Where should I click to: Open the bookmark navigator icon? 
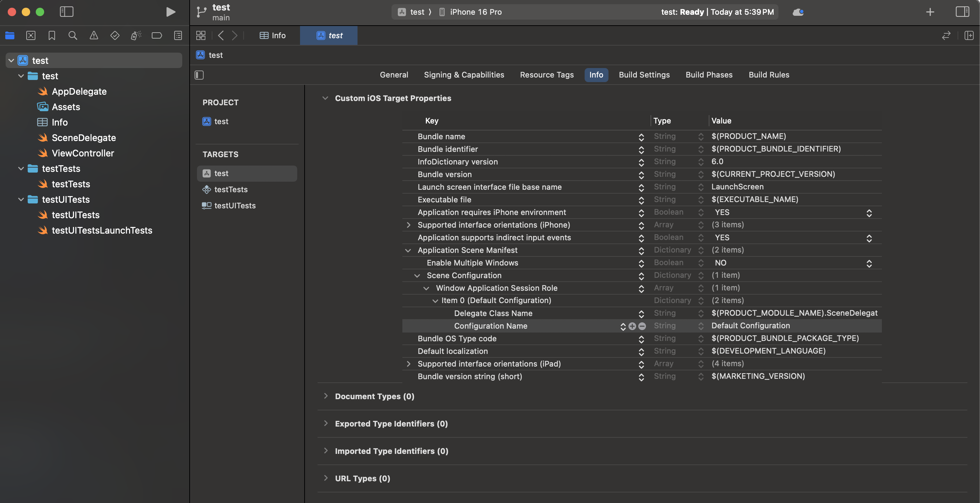click(x=52, y=35)
